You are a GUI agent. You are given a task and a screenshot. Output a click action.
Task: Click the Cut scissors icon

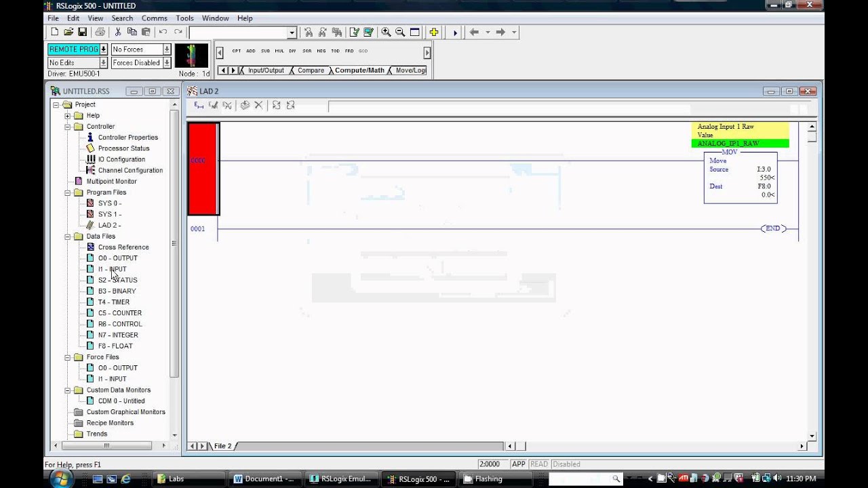coord(118,32)
